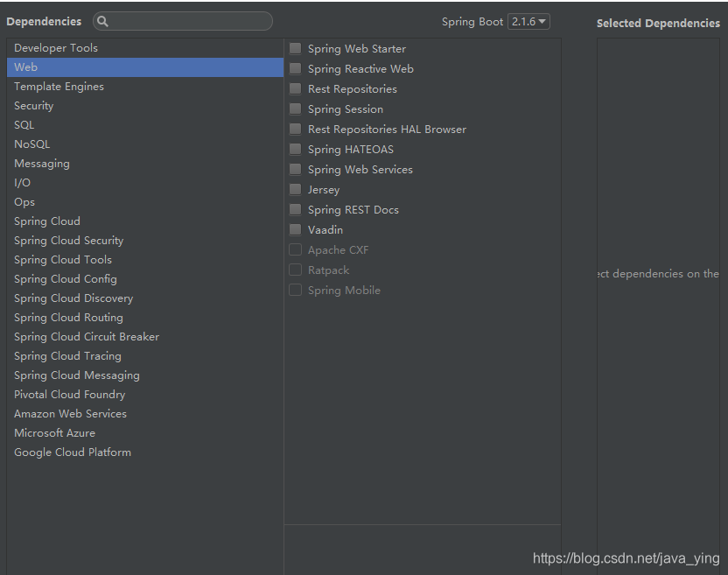Choose Google Cloud Platform category

[145, 452]
